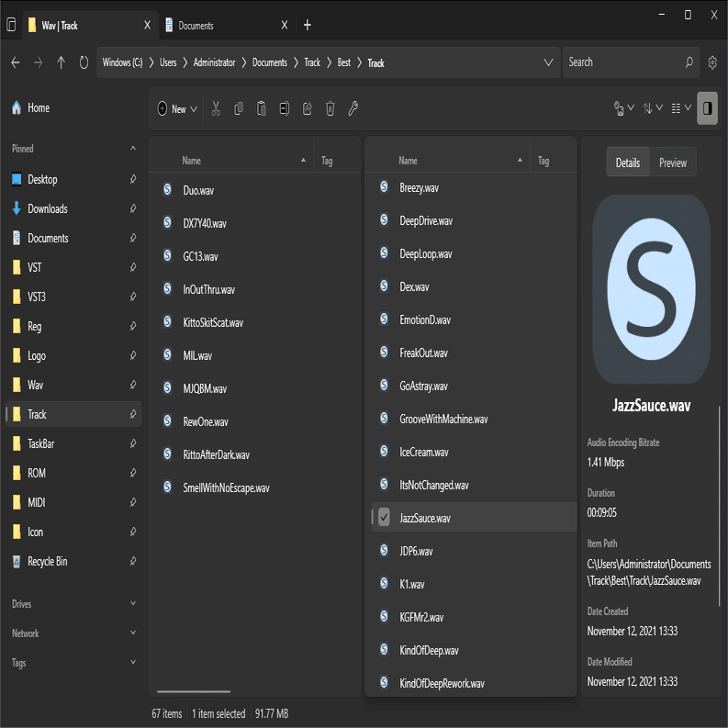Uncheck the JazzSauce.wav selection checkbox

coord(384,518)
